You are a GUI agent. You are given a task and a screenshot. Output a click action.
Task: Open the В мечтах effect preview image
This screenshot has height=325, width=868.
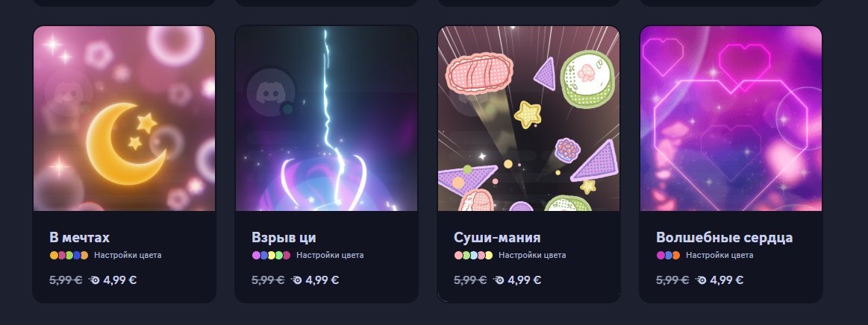point(125,119)
